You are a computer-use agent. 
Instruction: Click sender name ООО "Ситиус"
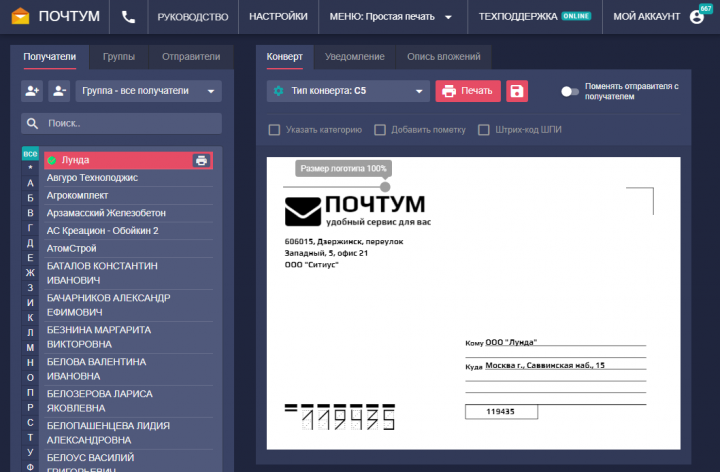tap(311, 265)
